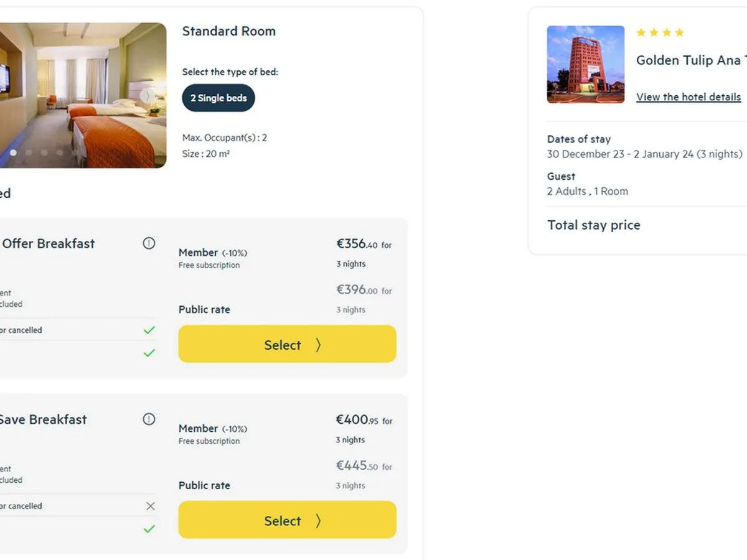Click info icon beside Offer Breakfast

[149, 243]
